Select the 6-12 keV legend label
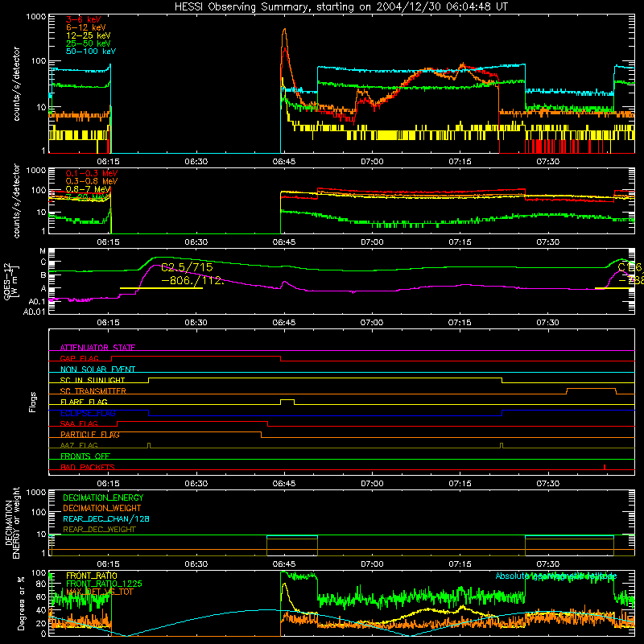 (85, 27)
